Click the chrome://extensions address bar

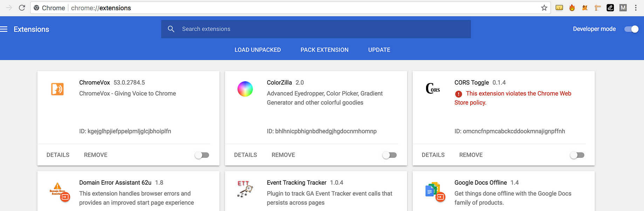(290, 8)
